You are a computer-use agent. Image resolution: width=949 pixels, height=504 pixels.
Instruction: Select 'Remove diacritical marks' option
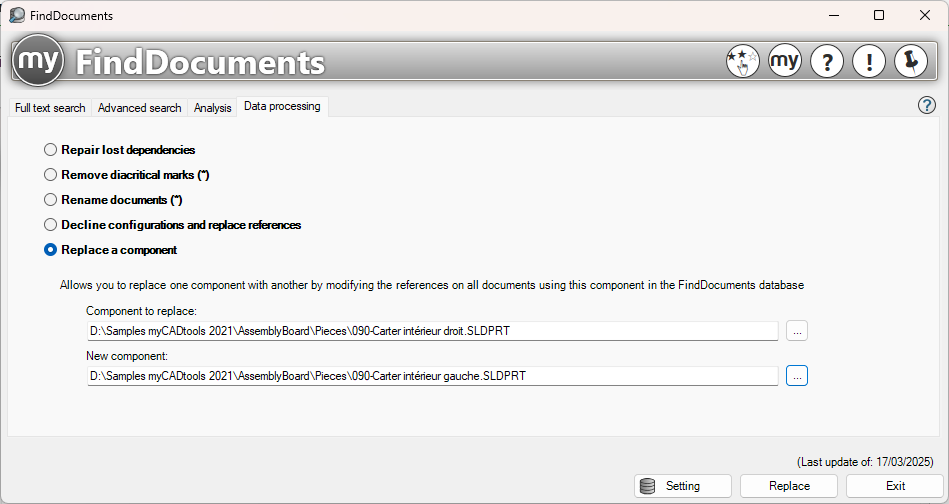coord(51,175)
